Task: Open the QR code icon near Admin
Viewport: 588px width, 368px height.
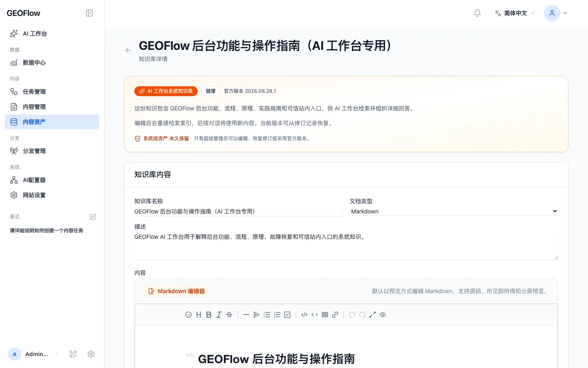Action: [x=73, y=354]
